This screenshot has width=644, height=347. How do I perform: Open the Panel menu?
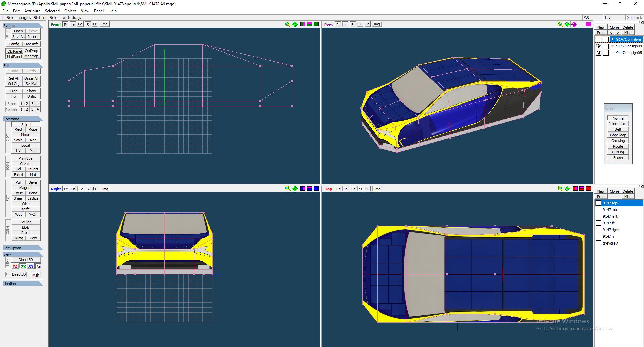(99, 11)
